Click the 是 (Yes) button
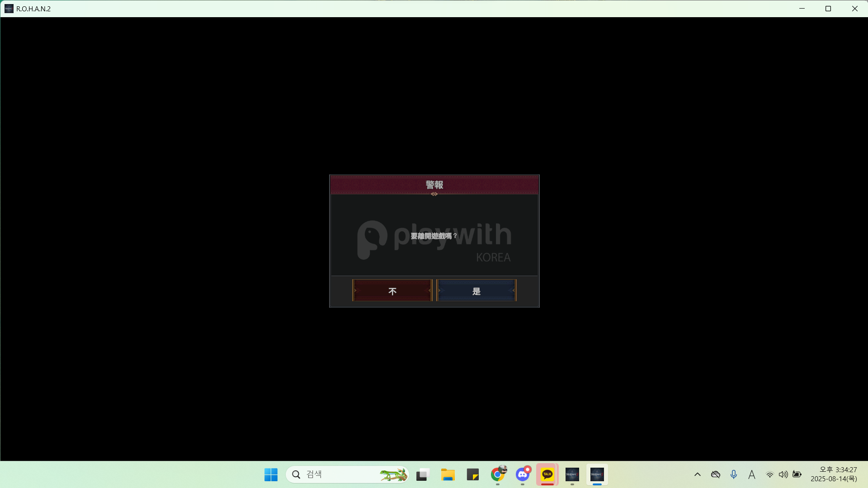This screenshot has height=488, width=868. point(476,291)
